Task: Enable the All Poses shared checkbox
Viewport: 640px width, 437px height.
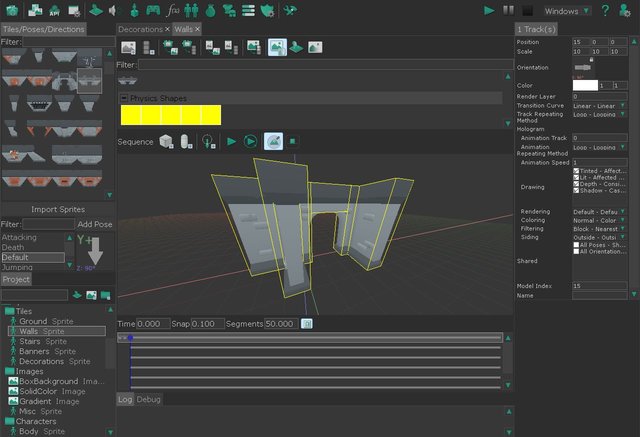Action: pos(576,245)
